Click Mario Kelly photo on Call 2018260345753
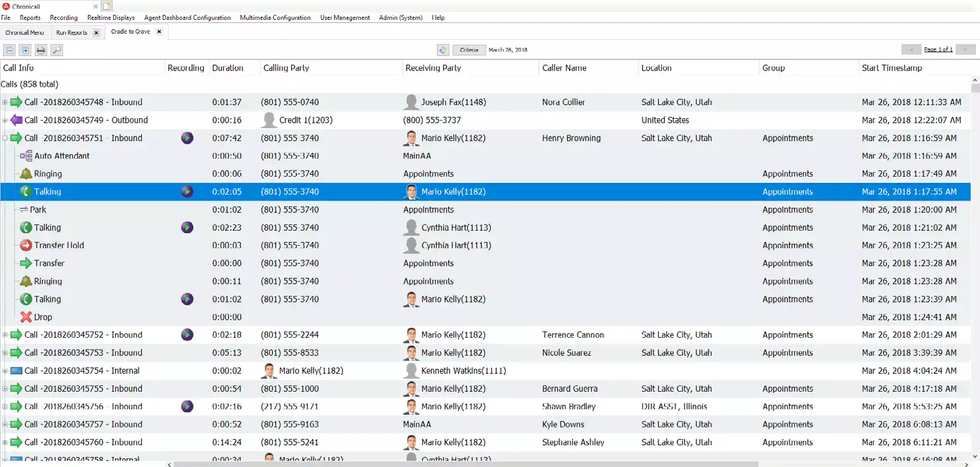This screenshot has width=980, height=467. coord(411,353)
